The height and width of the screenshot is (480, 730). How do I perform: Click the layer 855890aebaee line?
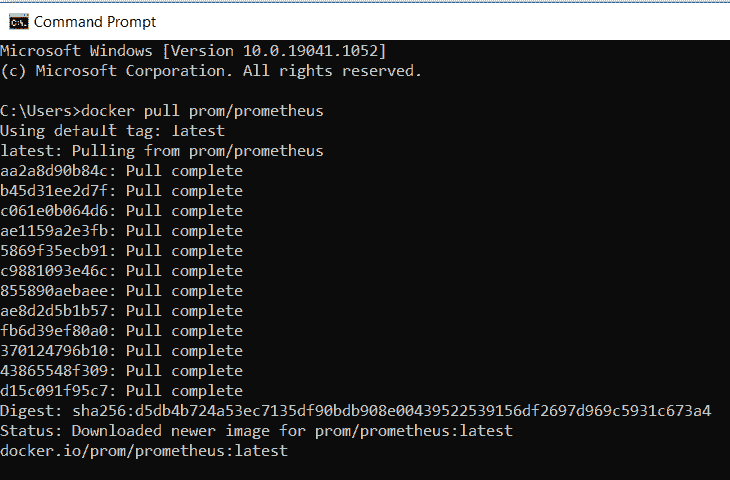pos(122,291)
